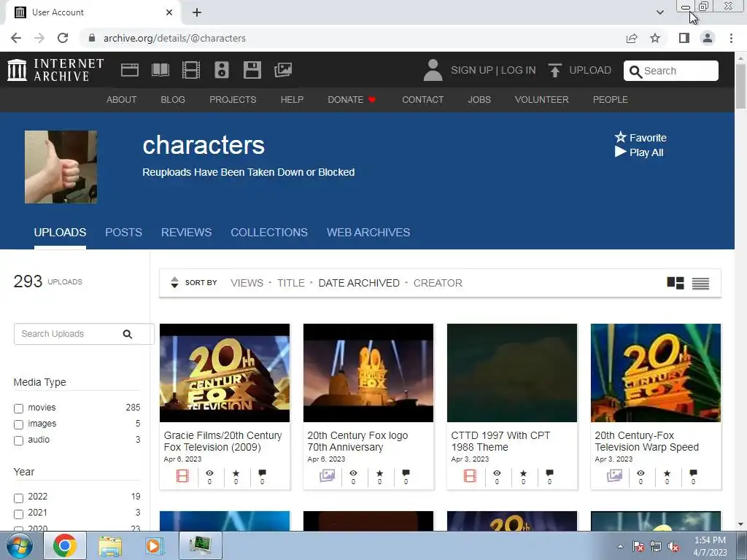
Task: Click the Favorite star icon on profile
Action: (x=620, y=137)
